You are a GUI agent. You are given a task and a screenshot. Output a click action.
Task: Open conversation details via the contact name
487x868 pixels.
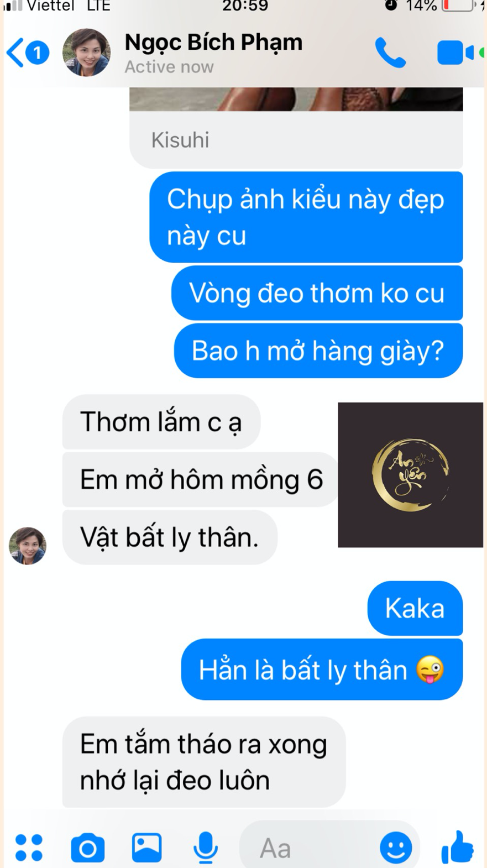click(x=213, y=43)
